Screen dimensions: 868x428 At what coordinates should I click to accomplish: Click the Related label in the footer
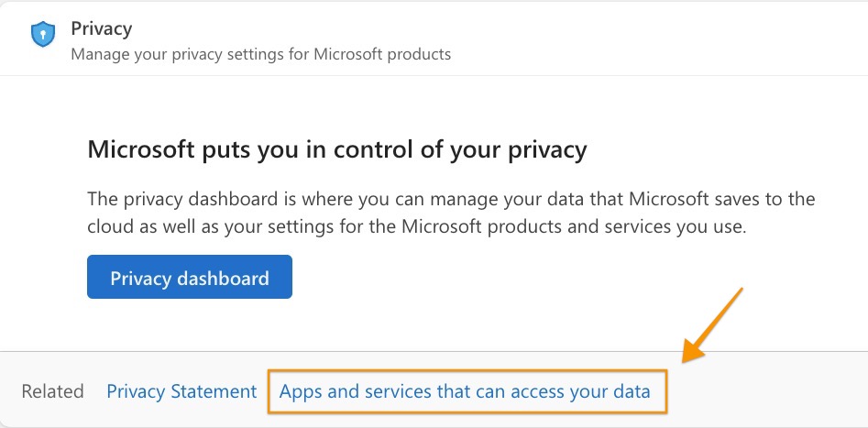coord(52,391)
